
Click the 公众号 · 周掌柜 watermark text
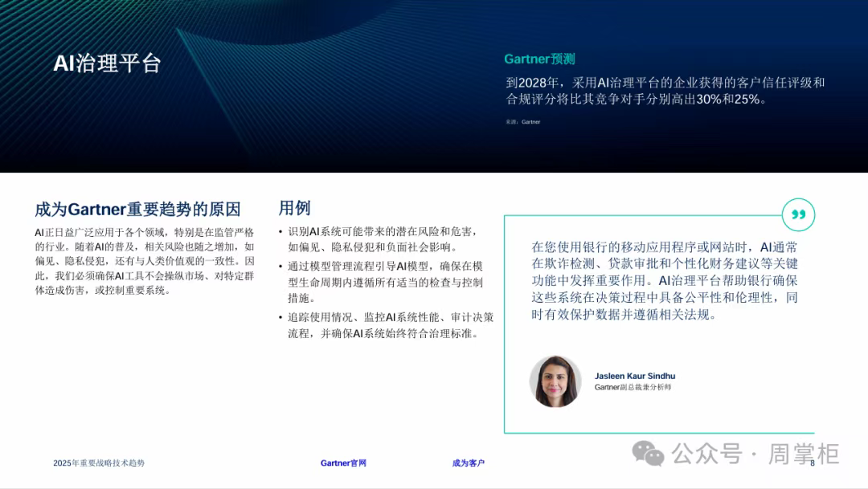[x=755, y=454]
